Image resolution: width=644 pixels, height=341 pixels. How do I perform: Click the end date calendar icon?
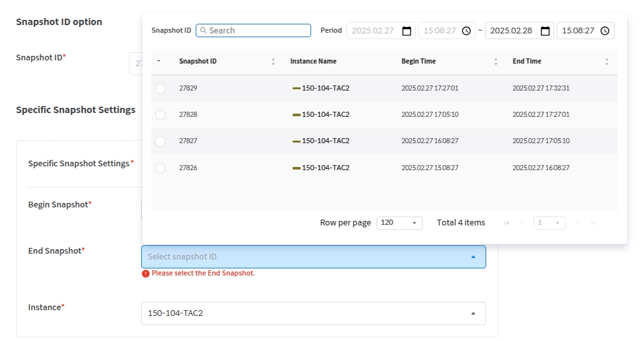pyautogui.click(x=545, y=31)
